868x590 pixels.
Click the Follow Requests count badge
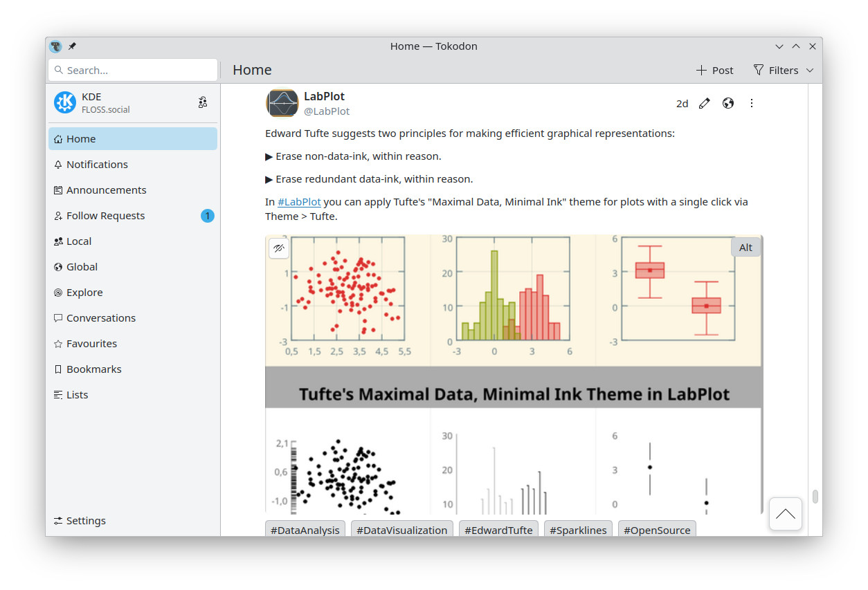208,216
